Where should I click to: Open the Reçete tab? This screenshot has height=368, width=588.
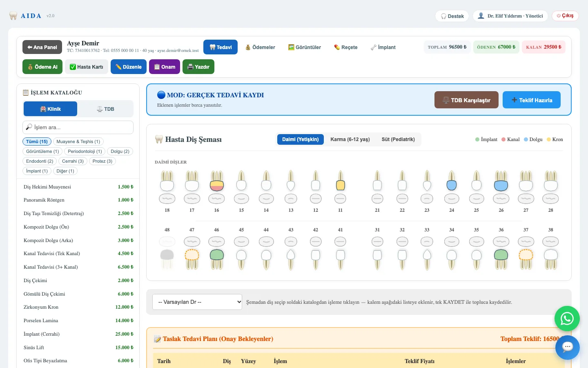tap(346, 47)
